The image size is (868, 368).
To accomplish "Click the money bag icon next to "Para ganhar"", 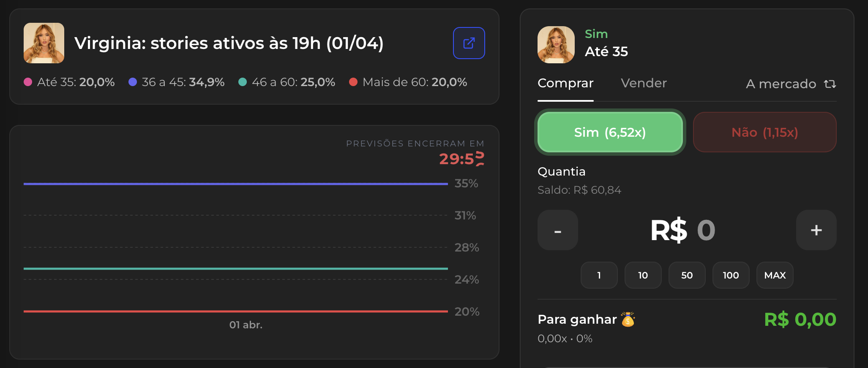I will point(628,320).
